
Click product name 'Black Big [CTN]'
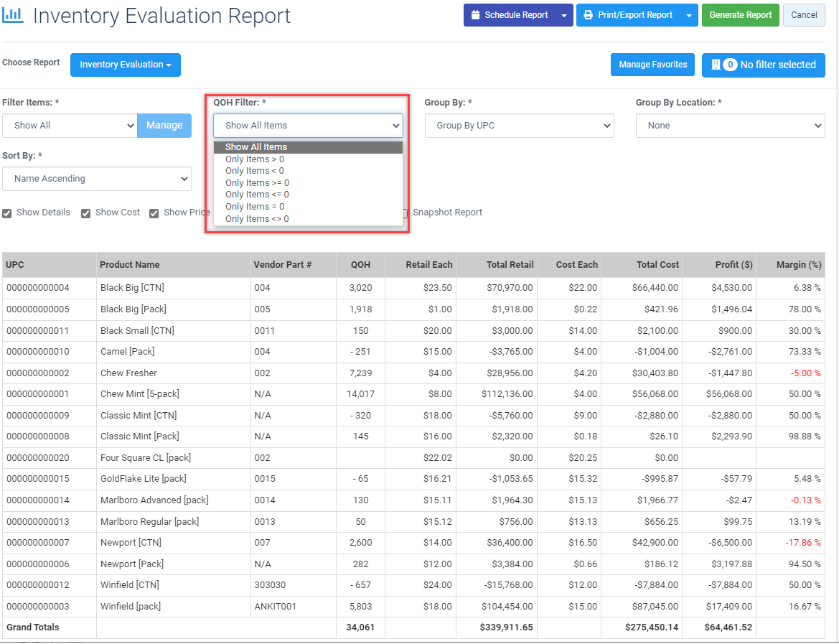click(132, 288)
